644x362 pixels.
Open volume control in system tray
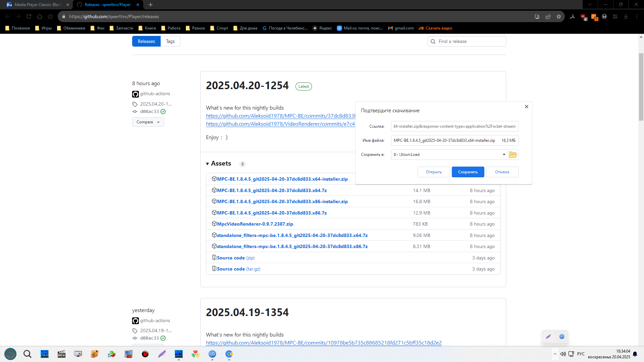563,354
